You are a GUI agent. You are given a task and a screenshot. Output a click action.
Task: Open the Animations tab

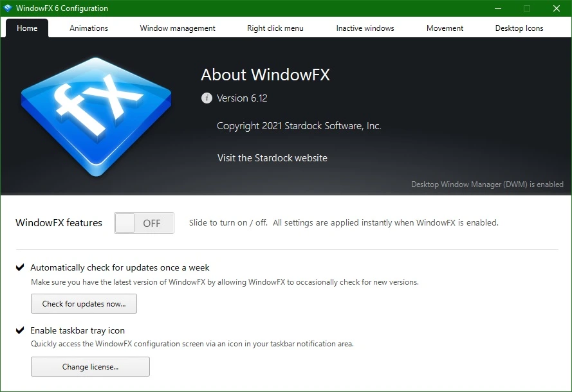click(x=89, y=28)
